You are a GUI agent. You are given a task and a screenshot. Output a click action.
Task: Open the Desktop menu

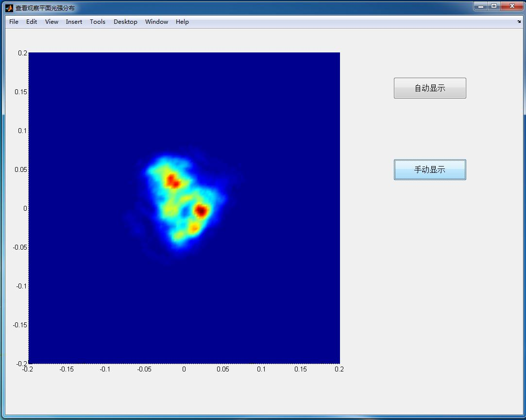click(125, 22)
